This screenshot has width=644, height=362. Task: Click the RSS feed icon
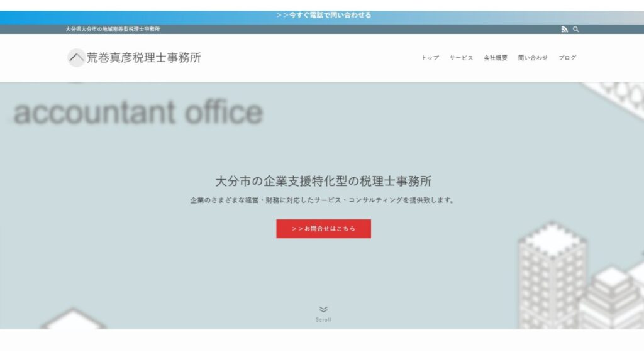[x=564, y=30]
